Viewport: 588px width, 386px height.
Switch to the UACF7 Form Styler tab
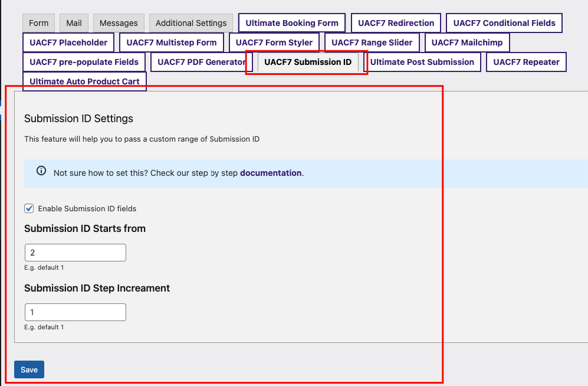(274, 42)
